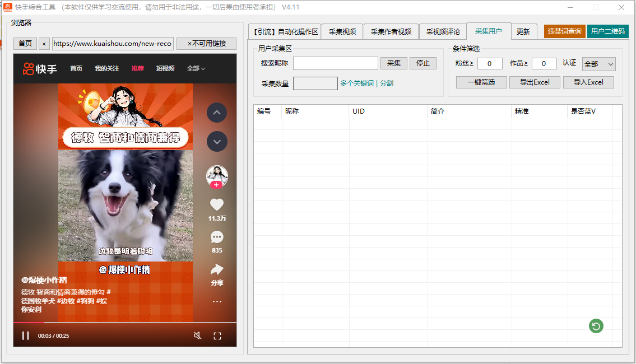Switch to the 采集视频 tab

342,31
